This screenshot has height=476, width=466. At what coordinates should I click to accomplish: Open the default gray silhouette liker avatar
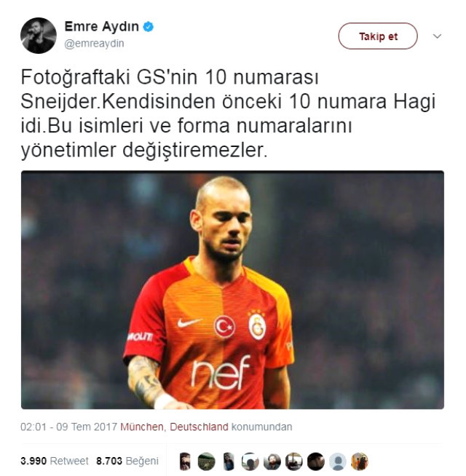(338, 461)
